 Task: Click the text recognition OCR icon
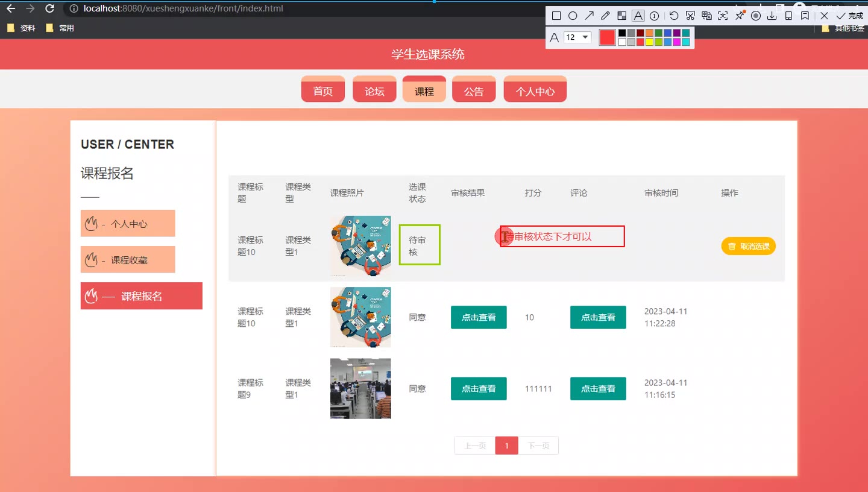723,16
